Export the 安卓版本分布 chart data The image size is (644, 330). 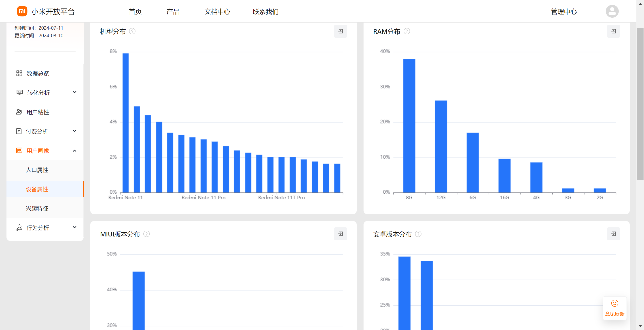coord(614,234)
